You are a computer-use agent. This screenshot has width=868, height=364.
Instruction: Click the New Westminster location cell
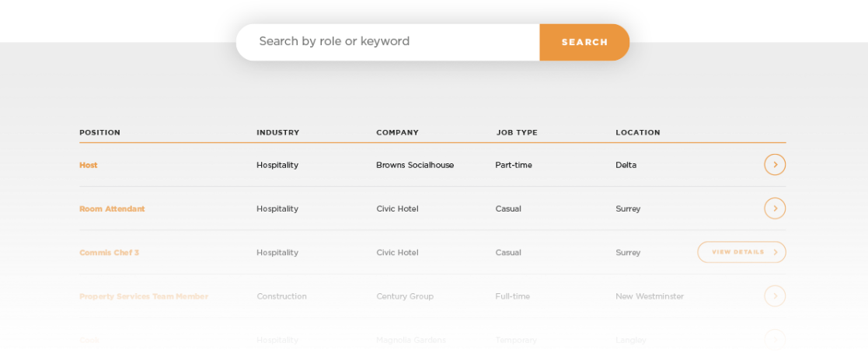pos(650,296)
